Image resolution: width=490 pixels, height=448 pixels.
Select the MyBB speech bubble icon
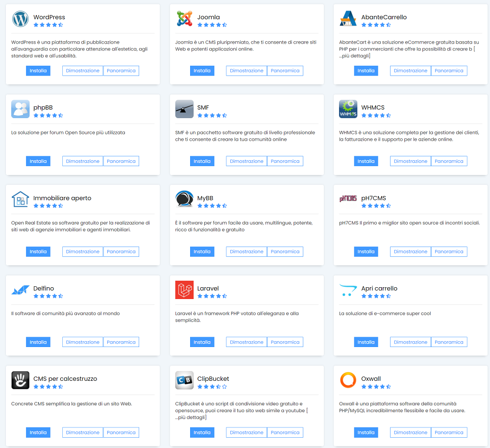tap(184, 199)
